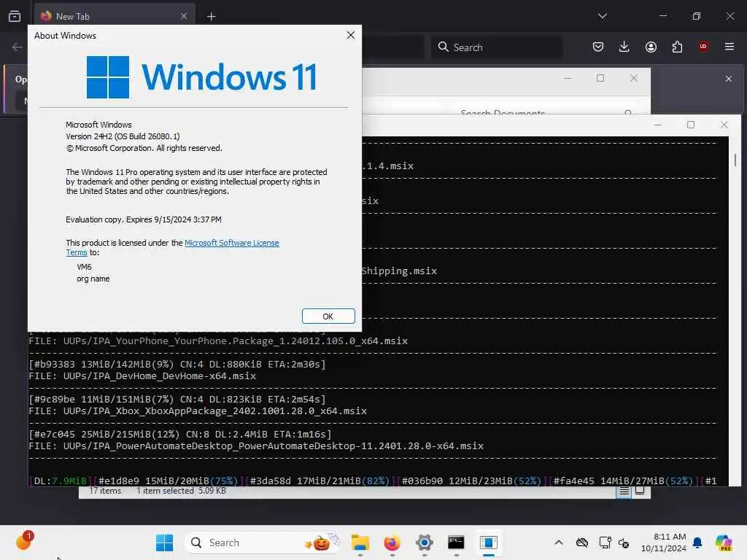
Task: Click the XboxAppPackage msix file line
Action: 198,411
